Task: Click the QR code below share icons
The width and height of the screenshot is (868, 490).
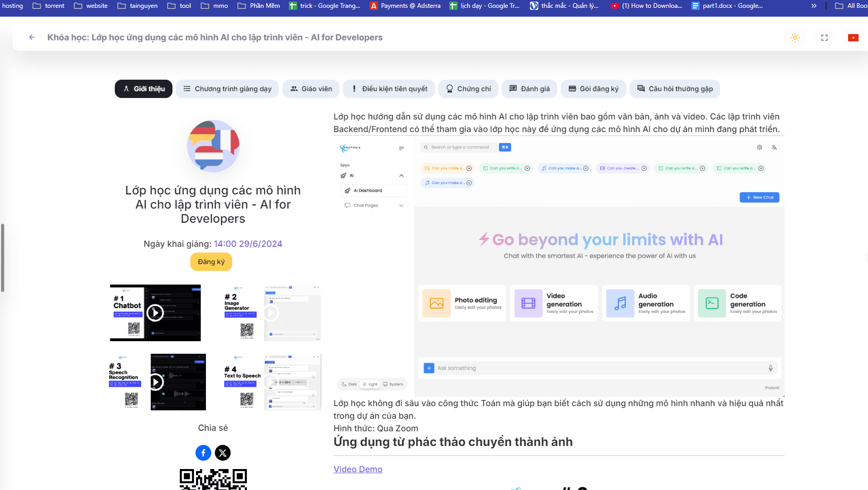Action: tap(213, 479)
